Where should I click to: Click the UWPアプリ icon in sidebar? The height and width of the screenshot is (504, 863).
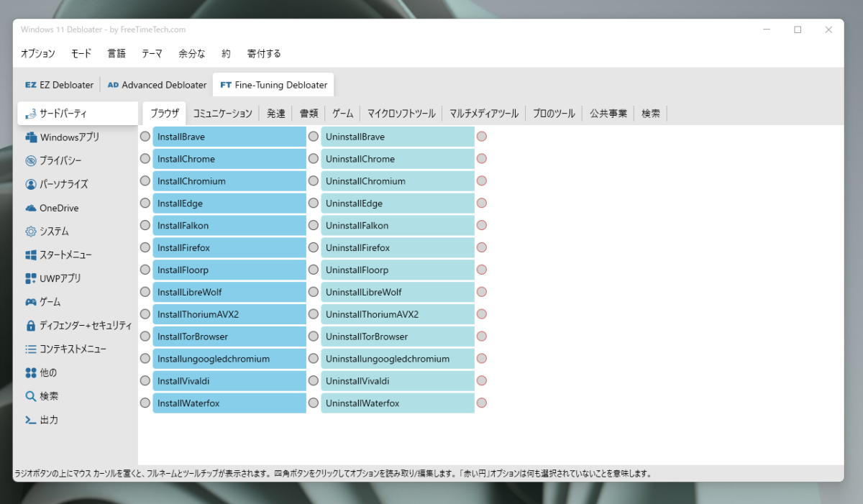click(x=30, y=278)
